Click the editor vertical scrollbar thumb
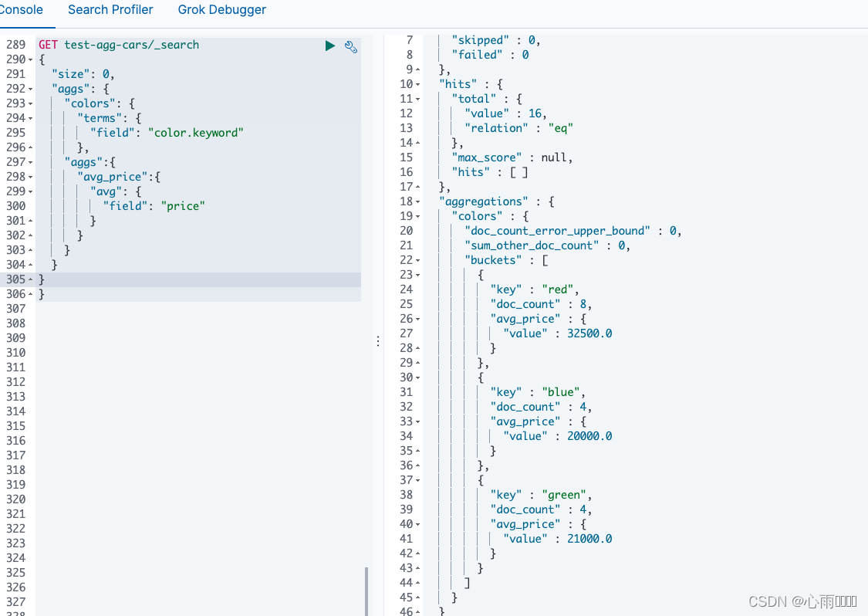Image resolution: width=868 pixels, height=616 pixels. pos(366,591)
